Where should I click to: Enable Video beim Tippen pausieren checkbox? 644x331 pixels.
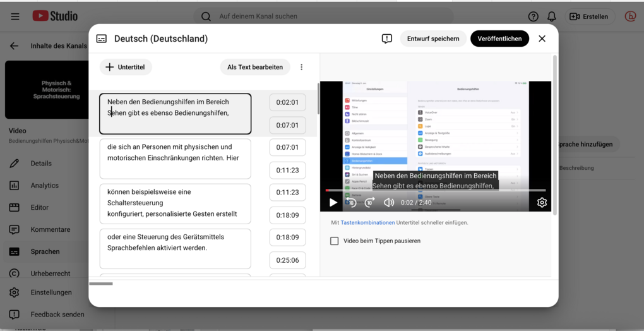click(x=335, y=241)
